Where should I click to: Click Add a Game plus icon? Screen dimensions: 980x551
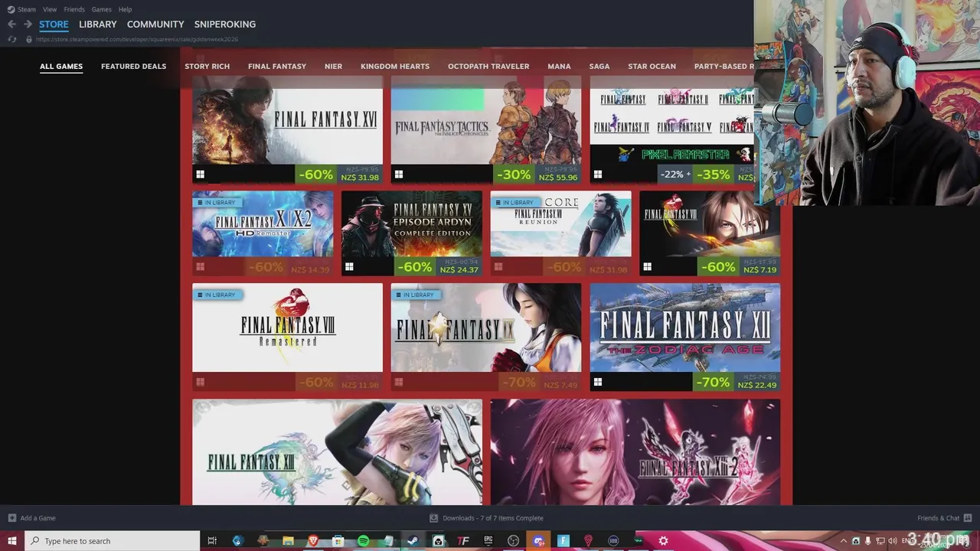[x=11, y=518]
